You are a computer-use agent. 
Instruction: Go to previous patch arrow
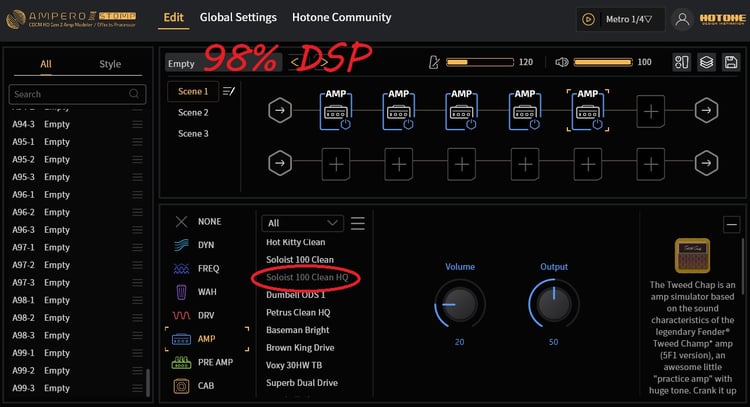[295, 62]
